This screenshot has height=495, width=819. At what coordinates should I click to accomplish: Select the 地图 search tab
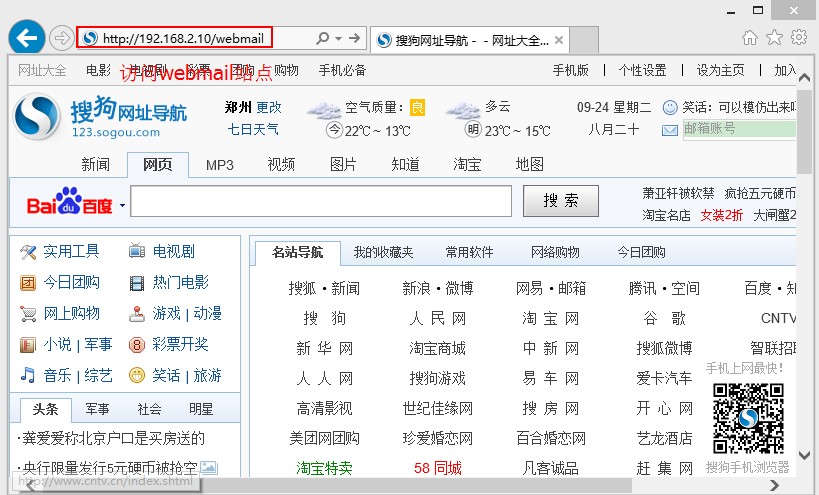click(529, 165)
